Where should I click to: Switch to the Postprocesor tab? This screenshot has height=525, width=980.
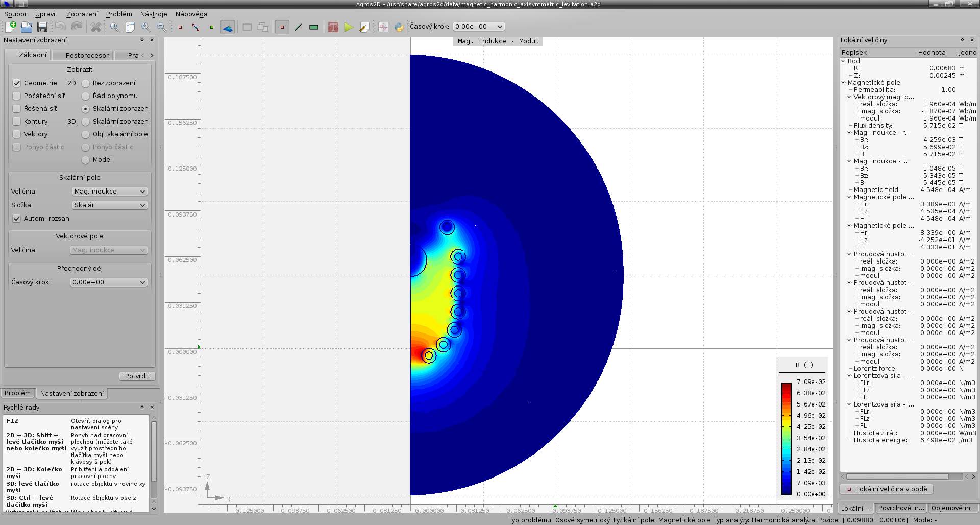[x=87, y=55]
